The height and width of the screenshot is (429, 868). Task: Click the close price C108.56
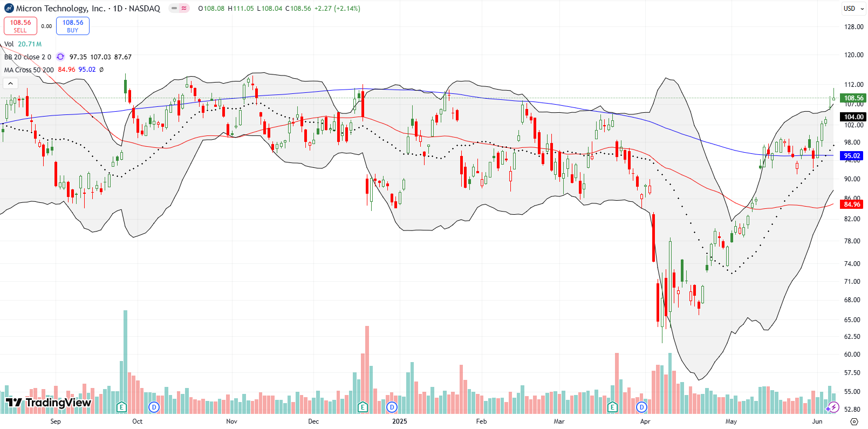tap(298, 9)
